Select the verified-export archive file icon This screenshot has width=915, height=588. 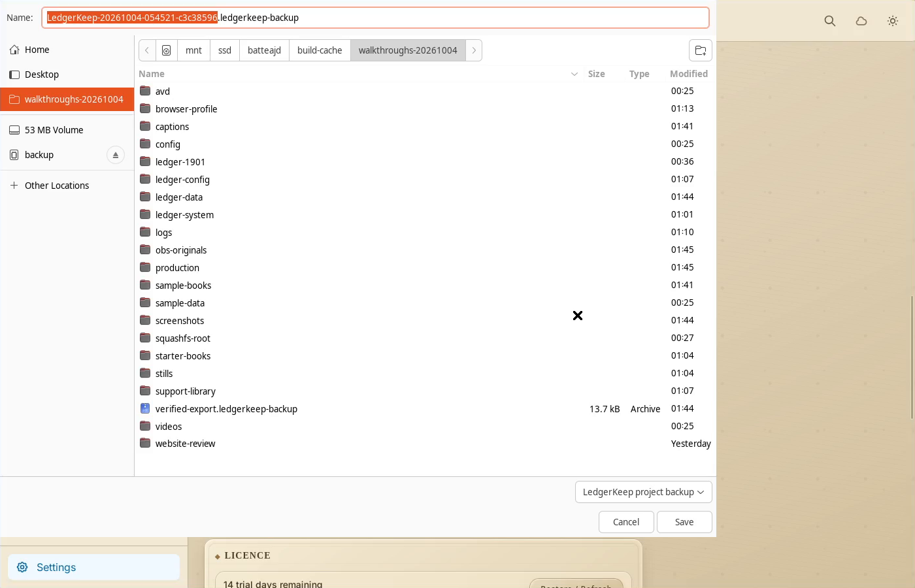(145, 408)
